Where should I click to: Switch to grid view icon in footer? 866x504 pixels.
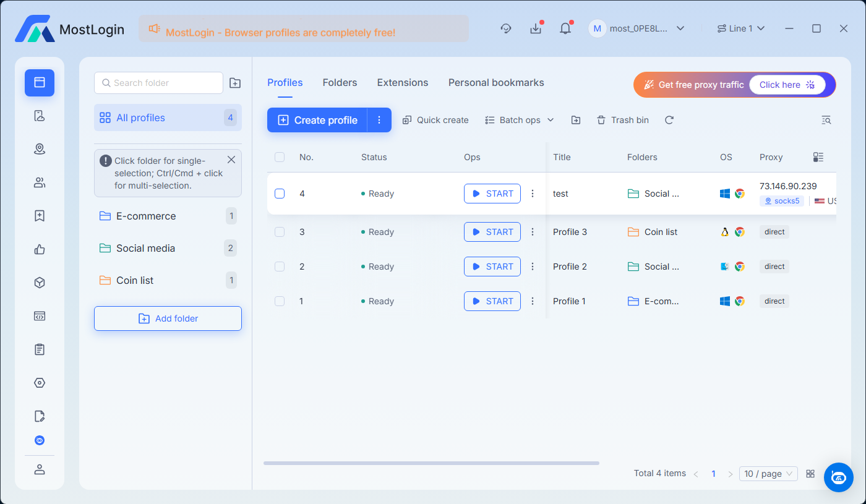coord(810,474)
